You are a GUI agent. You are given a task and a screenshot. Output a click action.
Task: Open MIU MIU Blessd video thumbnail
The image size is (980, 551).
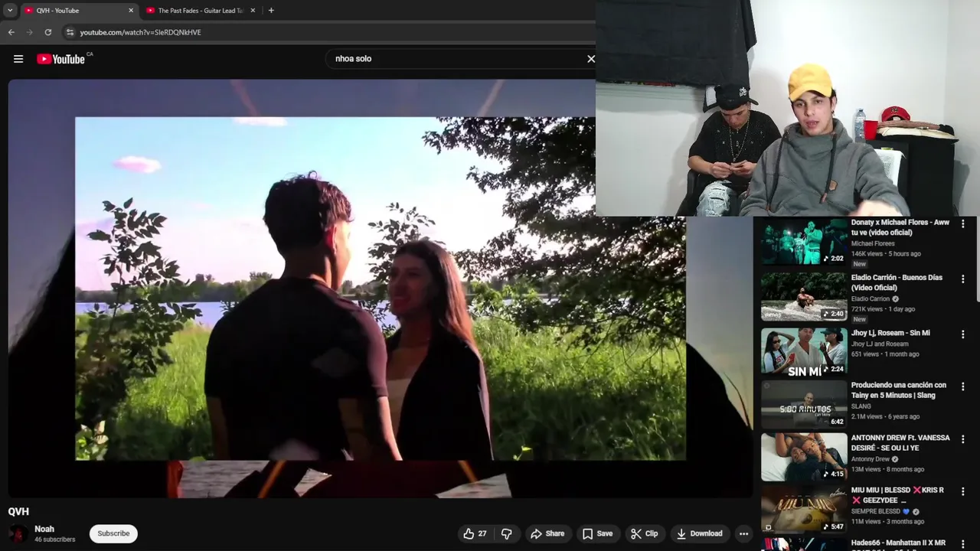coord(804,509)
